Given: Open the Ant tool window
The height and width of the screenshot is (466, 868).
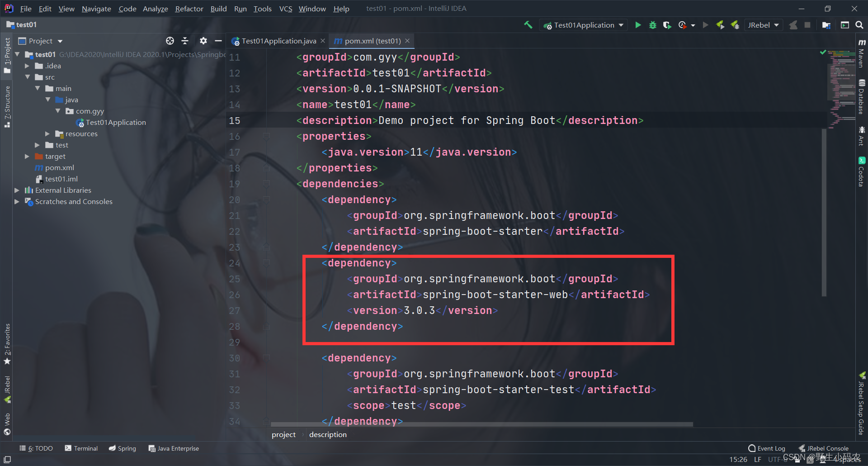Looking at the screenshot, I should 862,136.
